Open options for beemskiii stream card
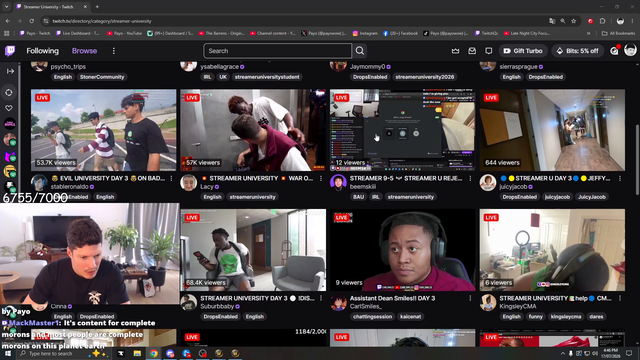 (x=470, y=178)
